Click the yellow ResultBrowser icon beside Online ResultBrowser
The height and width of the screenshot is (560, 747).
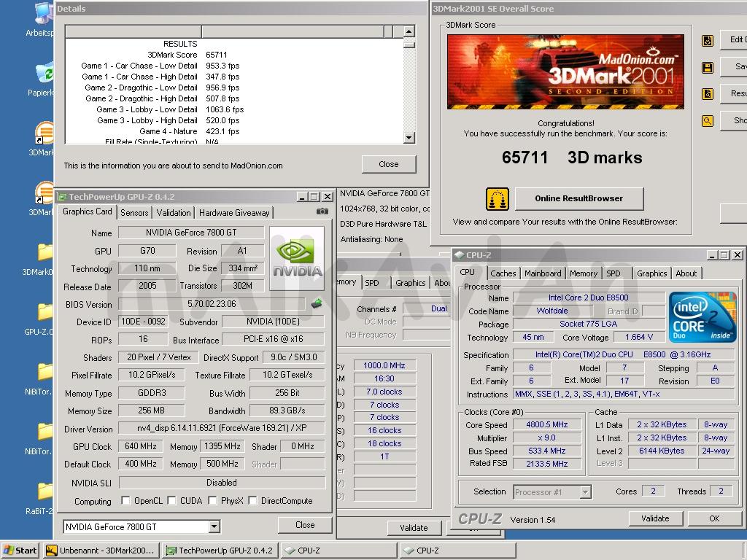click(498, 198)
